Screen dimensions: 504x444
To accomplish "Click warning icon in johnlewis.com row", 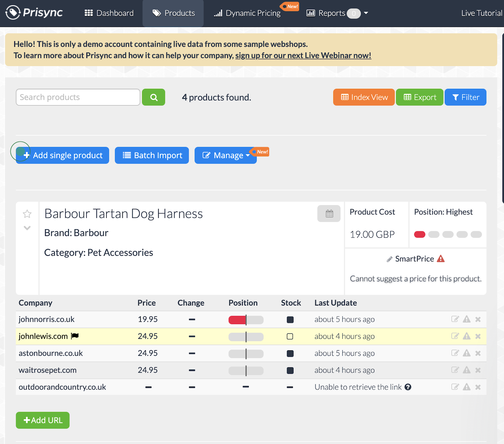I will [x=467, y=336].
